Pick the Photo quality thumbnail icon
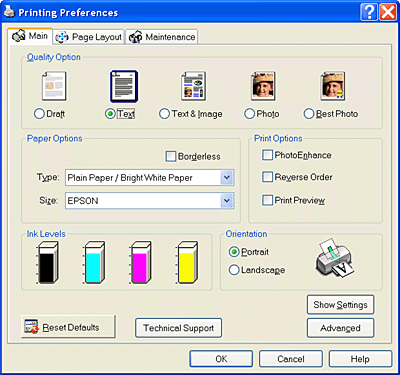The width and height of the screenshot is (400, 375). click(263, 86)
